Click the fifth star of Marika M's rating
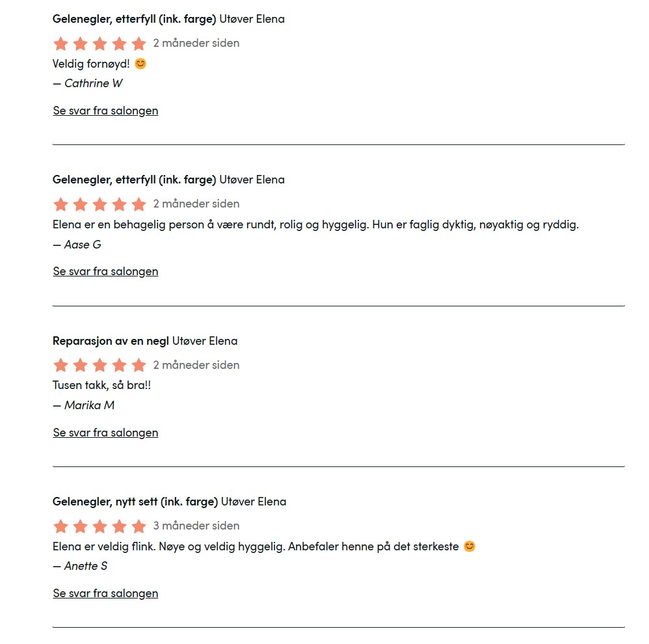The height and width of the screenshot is (644, 649). (x=139, y=365)
